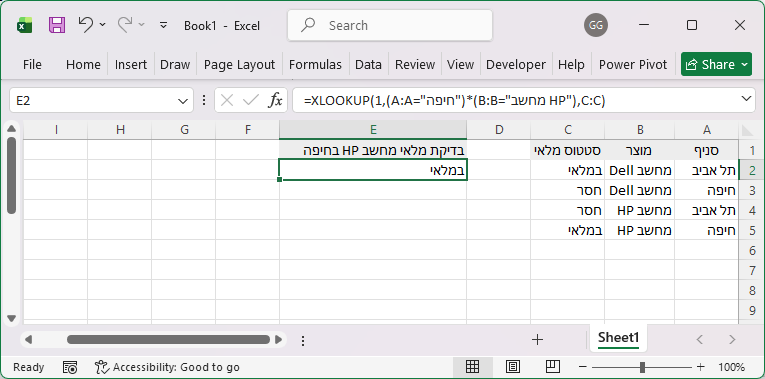Open the macro recording status bar icon
This screenshot has width=765, height=379.
(70, 367)
